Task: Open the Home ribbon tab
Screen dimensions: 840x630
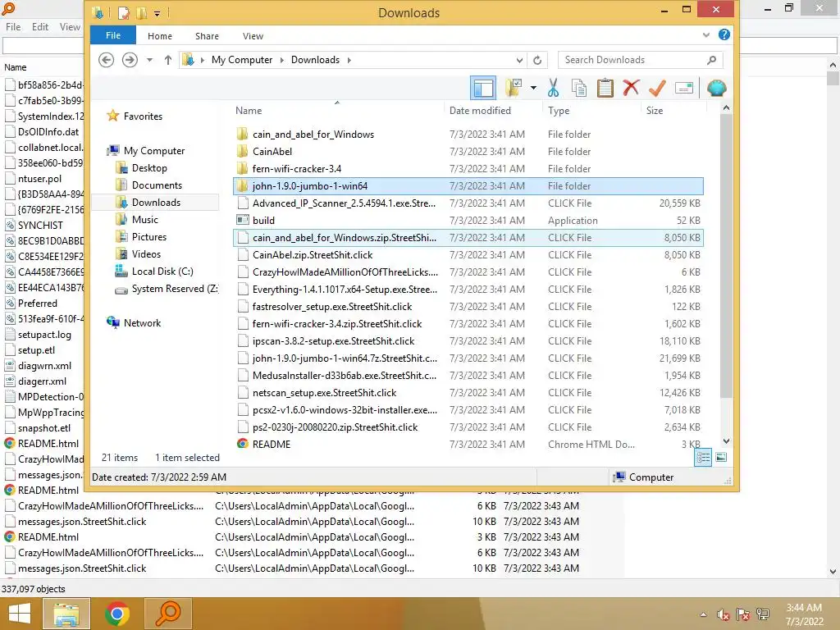Action: 160,36
